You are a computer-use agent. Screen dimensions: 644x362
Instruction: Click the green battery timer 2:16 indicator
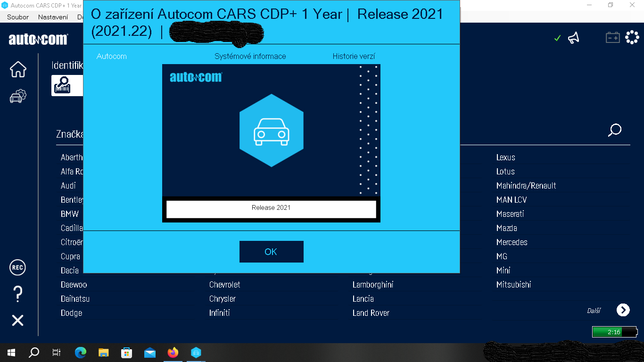click(x=615, y=332)
